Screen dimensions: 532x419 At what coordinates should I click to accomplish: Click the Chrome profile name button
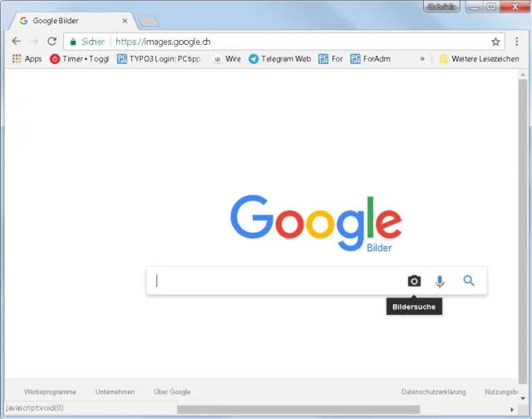[x=441, y=7]
